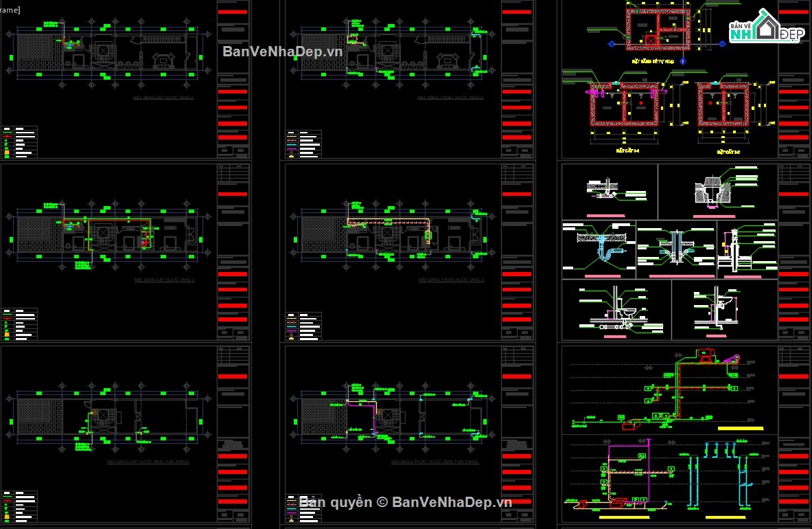812x529 pixels.
Task: Select the magenta pump symbol beside the roof tank
Action: (734, 360)
